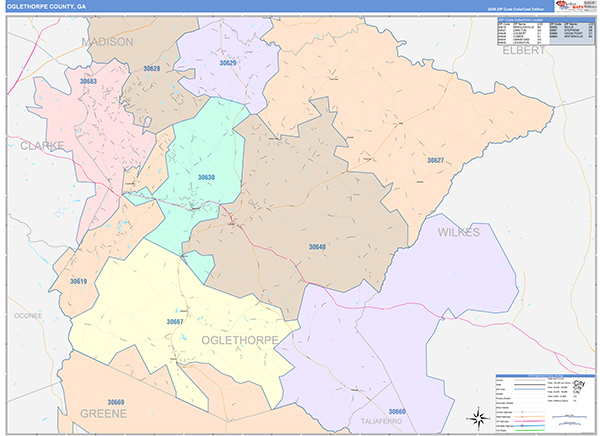Click the GREENE county label
Image resolution: width=600 pixels, height=436 pixels.
(x=103, y=414)
